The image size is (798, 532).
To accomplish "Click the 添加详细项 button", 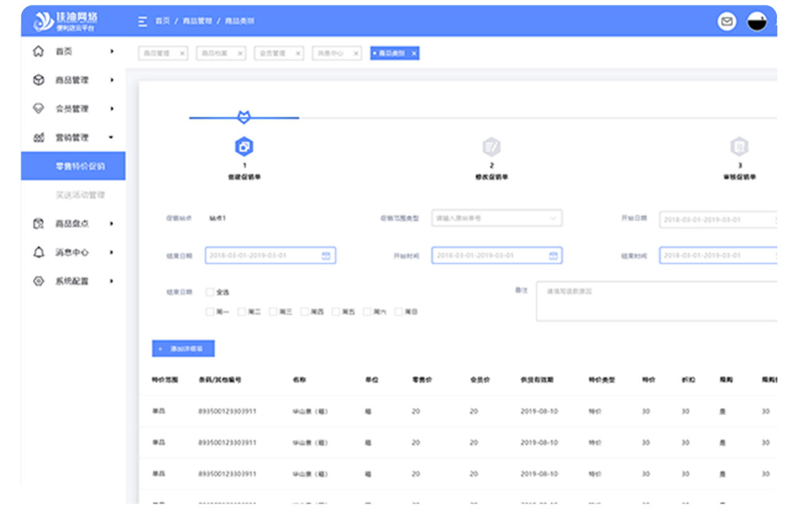I will tap(183, 349).
